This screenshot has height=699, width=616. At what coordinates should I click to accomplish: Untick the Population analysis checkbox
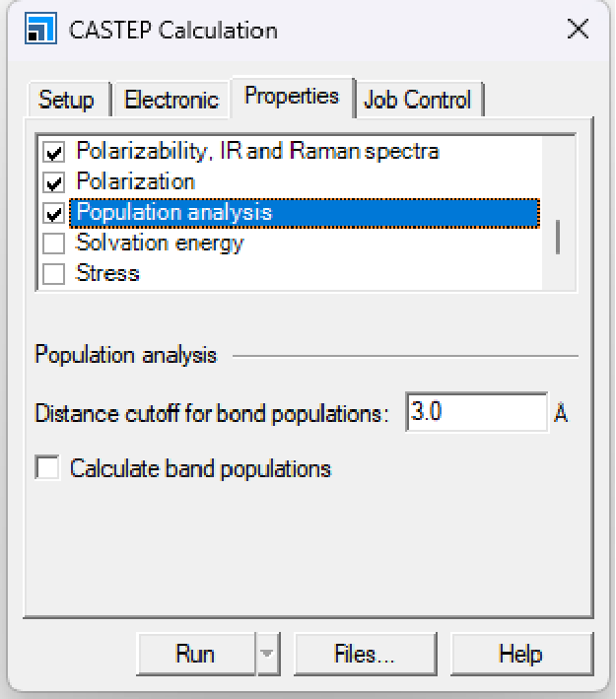coord(54,213)
